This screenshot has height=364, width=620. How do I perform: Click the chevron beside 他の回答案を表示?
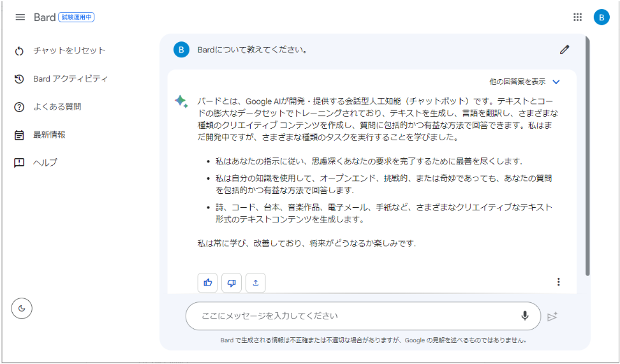click(556, 82)
